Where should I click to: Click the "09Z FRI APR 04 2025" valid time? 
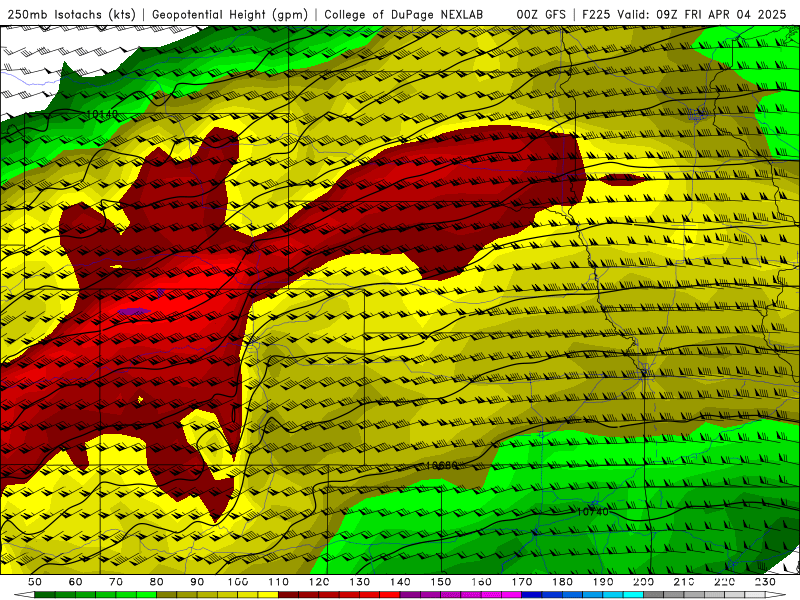pyautogui.click(x=721, y=15)
